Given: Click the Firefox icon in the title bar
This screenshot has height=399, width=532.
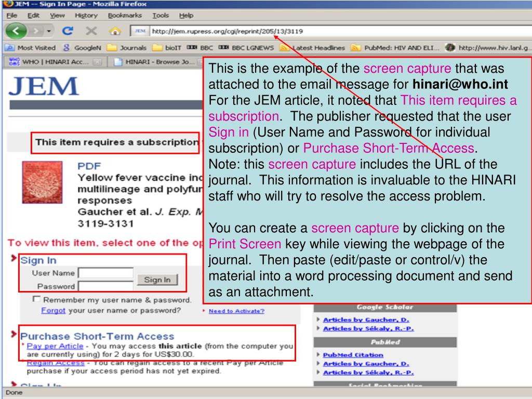Looking at the screenshot, I should point(8,4).
